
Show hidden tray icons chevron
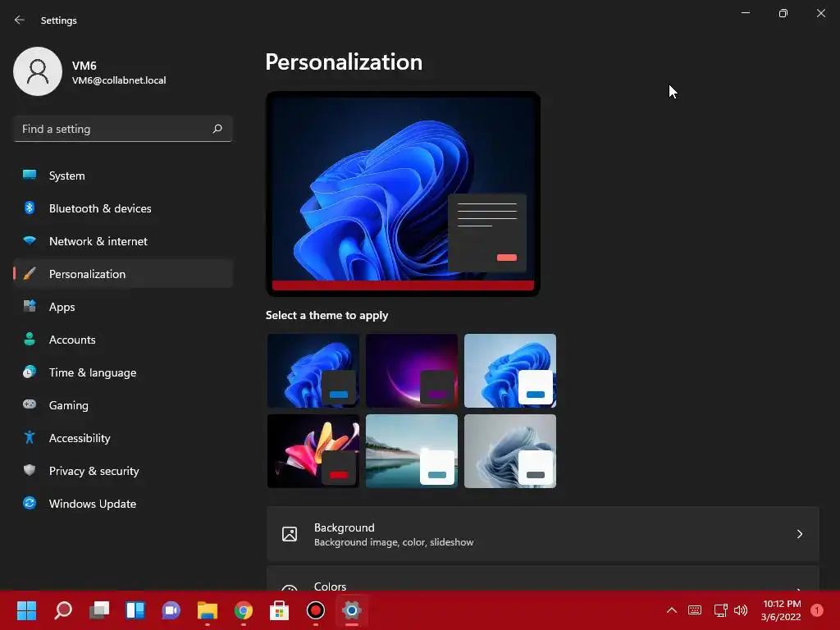(671, 610)
